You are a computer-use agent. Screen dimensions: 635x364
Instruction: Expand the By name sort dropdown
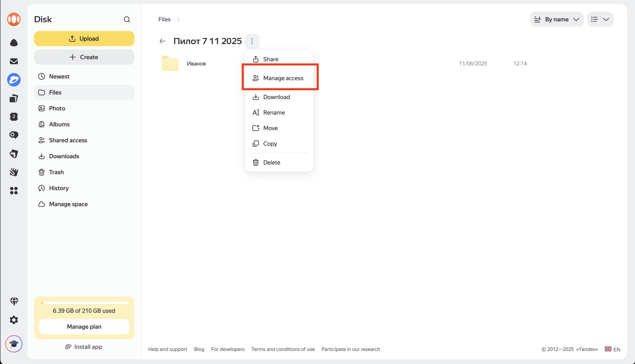pos(556,19)
